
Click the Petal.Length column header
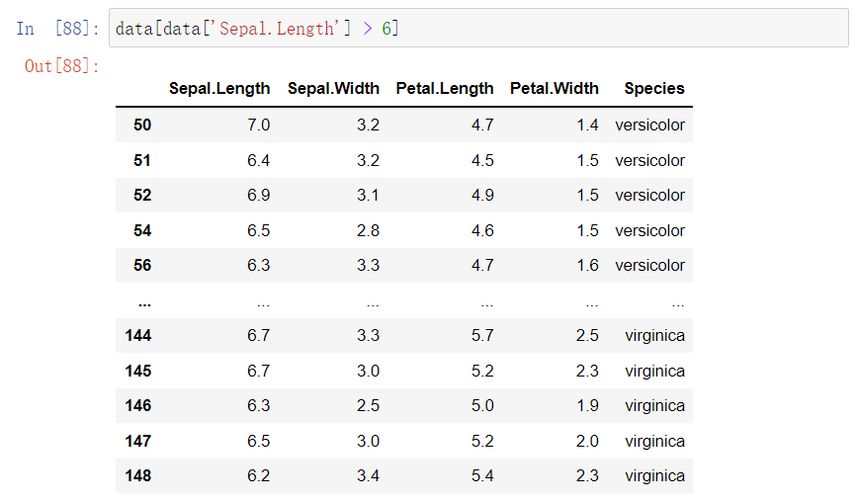click(x=445, y=88)
